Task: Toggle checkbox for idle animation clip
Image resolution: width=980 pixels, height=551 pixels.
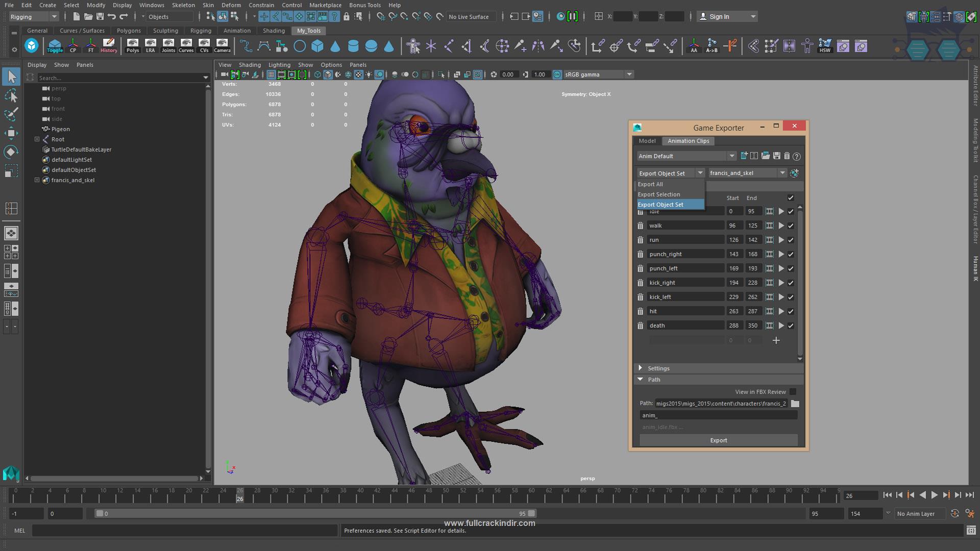Action: tap(792, 211)
